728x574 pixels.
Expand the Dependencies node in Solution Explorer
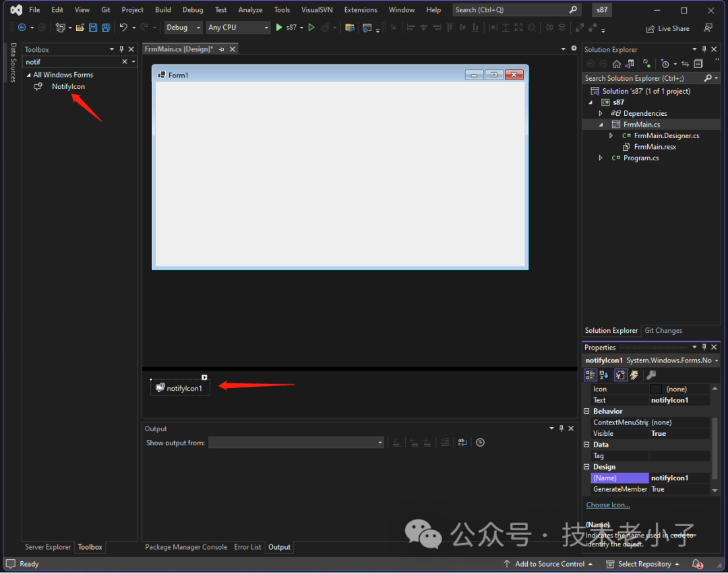coord(601,113)
